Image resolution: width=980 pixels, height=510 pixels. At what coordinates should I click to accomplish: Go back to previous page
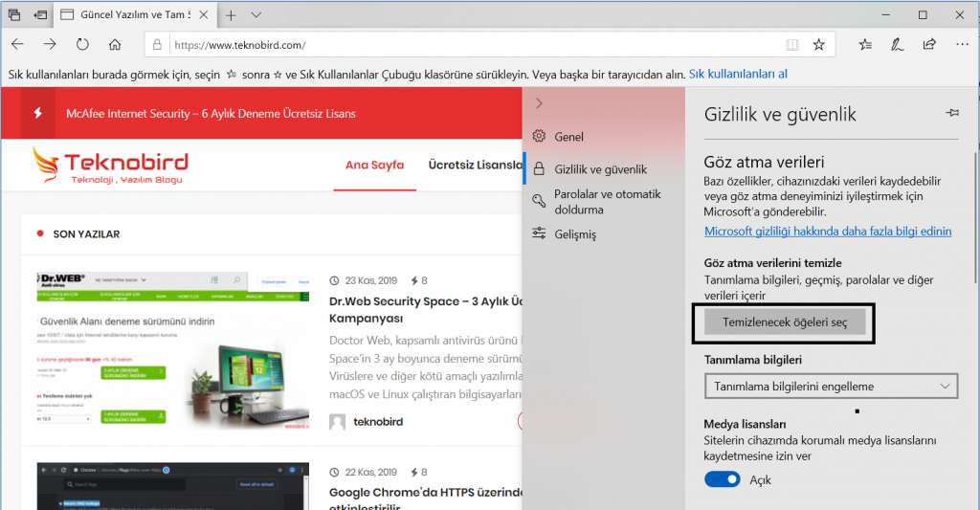[x=17, y=44]
